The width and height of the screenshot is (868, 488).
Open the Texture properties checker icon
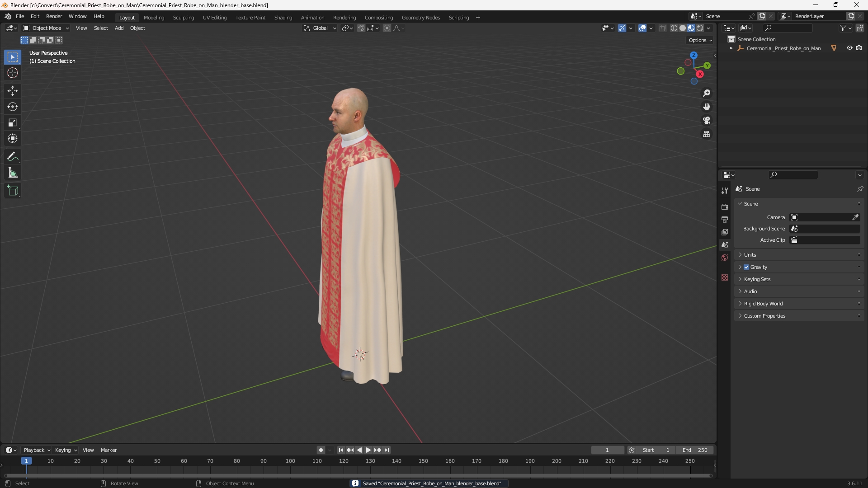tap(725, 277)
